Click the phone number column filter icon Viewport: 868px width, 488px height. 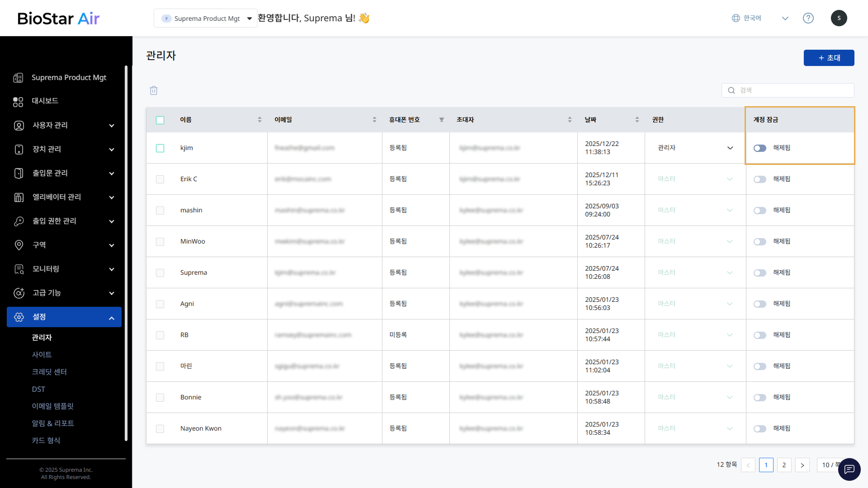[442, 120]
